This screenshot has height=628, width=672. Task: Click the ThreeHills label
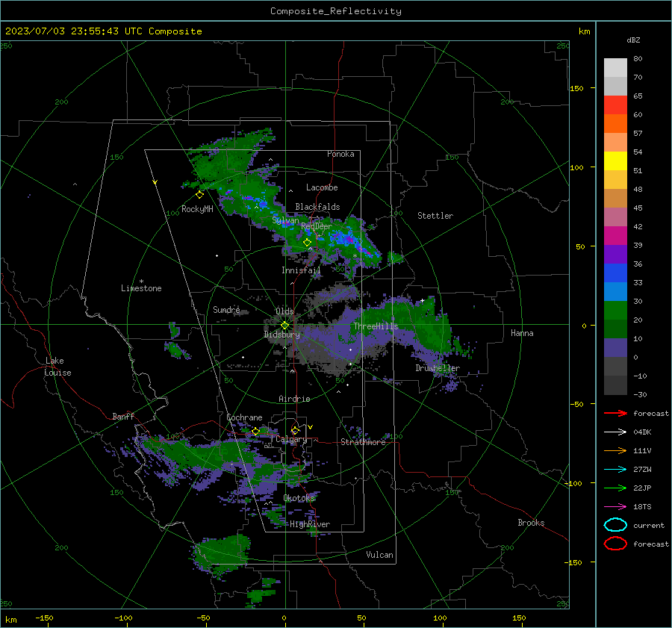pyautogui.click(x=376, y=326)
